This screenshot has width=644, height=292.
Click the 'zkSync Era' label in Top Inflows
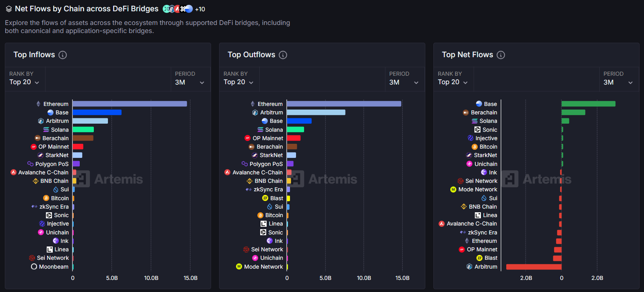click(54, 207)
